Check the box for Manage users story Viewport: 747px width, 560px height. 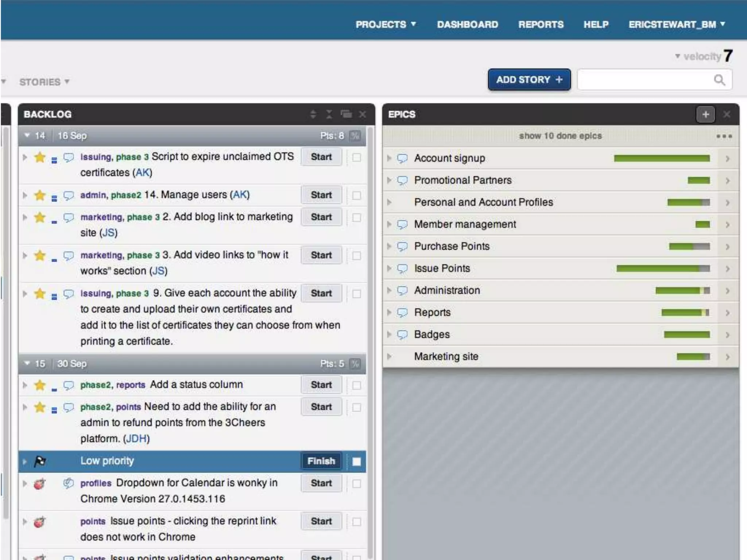click(x=356, y=195)
